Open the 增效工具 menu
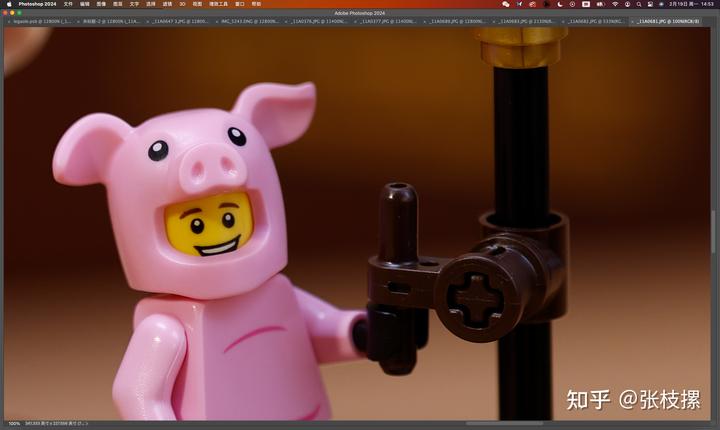Viewport: 720px width, 430px height. [x=219, y=4]
